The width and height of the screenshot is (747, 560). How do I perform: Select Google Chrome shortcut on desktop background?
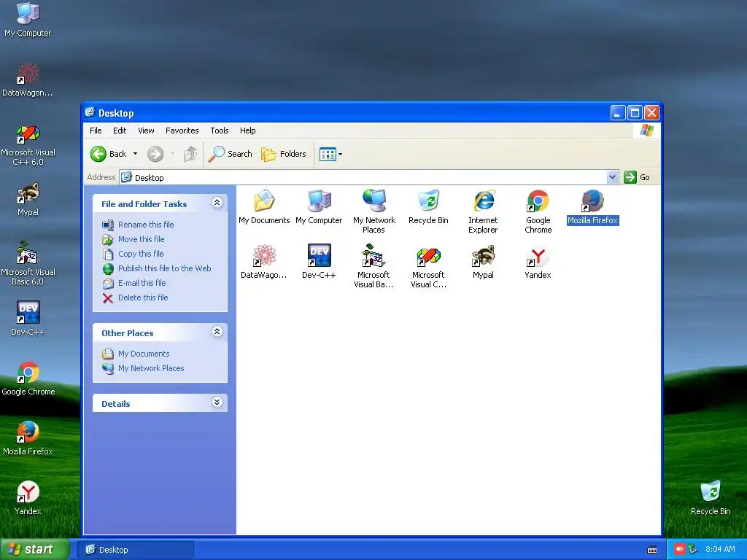(28, 378)
